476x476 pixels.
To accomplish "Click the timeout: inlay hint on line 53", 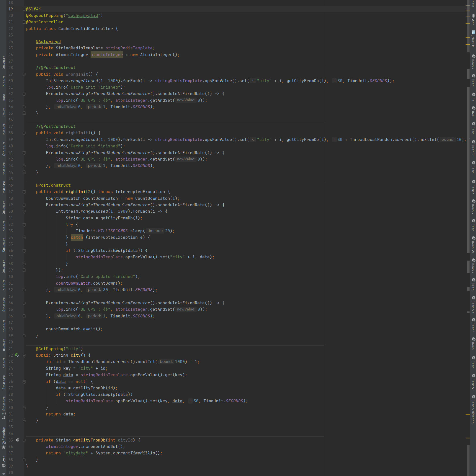I will pyautogui.click(x=155, y=231).
